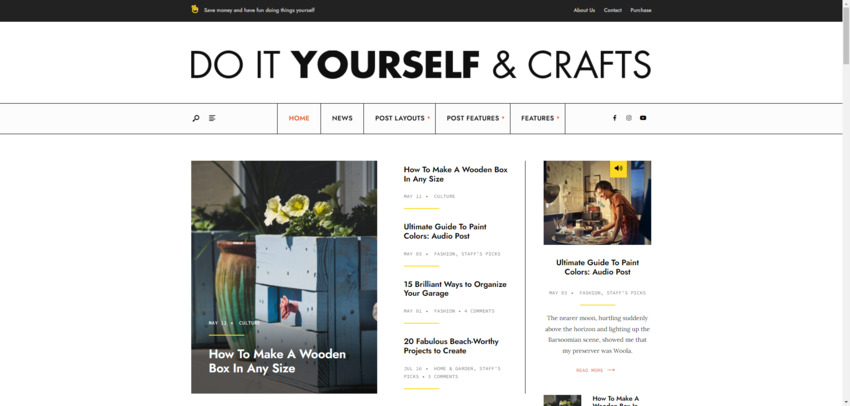The image size is (850, 406).
Task: Visit the YouTube social icon
Action: click(x=643, y=118)
